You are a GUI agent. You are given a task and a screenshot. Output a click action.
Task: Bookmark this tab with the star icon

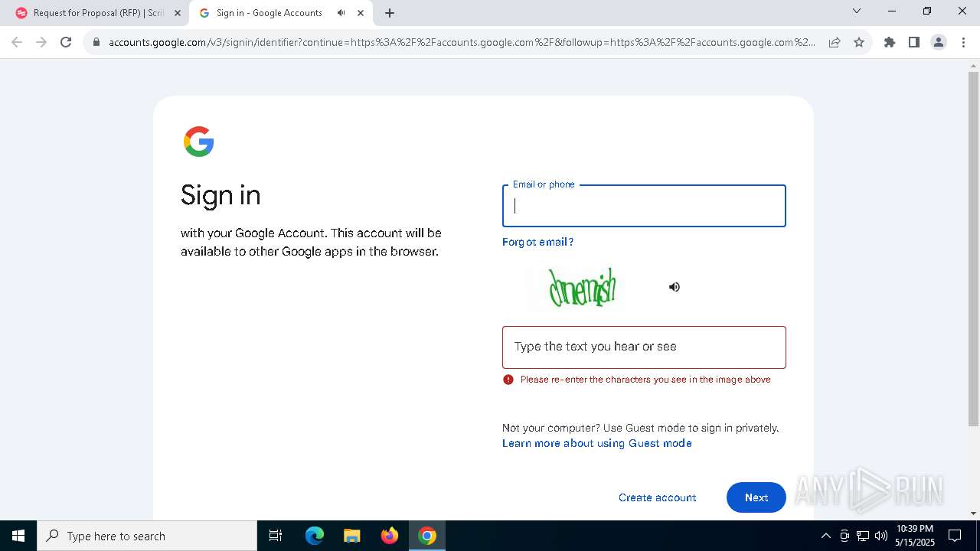pos(859,42)
